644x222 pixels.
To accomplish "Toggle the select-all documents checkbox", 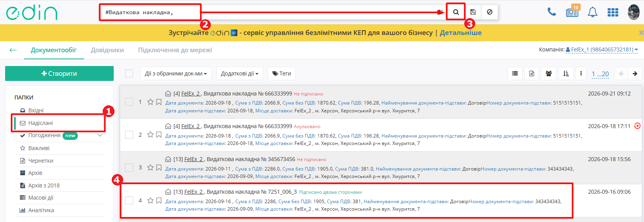I will [129, 73].
